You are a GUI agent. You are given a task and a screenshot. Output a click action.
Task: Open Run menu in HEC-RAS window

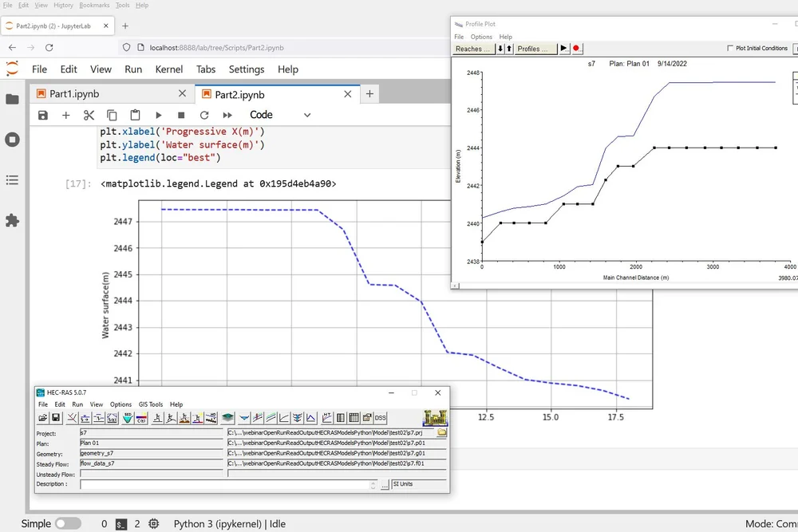(77, 404)
